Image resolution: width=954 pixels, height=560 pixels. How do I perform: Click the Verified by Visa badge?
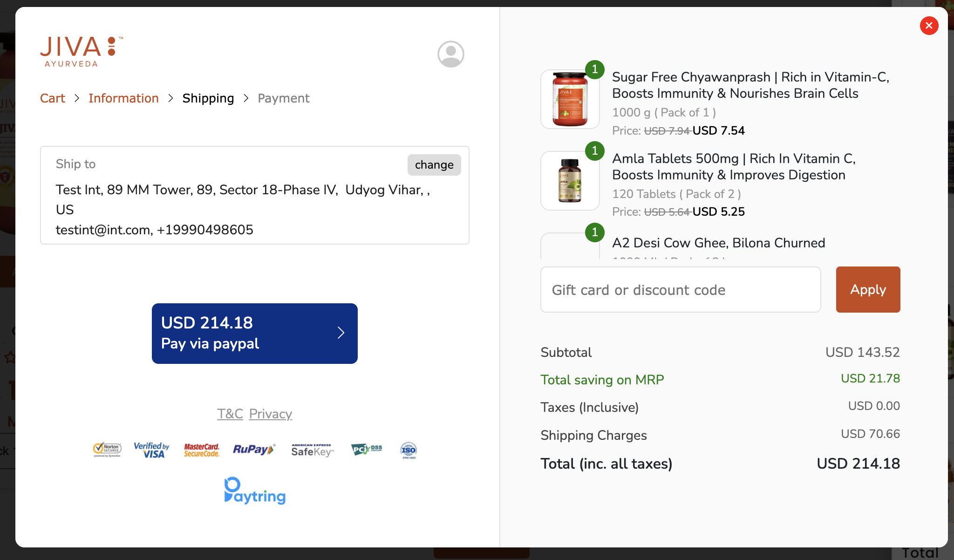coord(152,450)
